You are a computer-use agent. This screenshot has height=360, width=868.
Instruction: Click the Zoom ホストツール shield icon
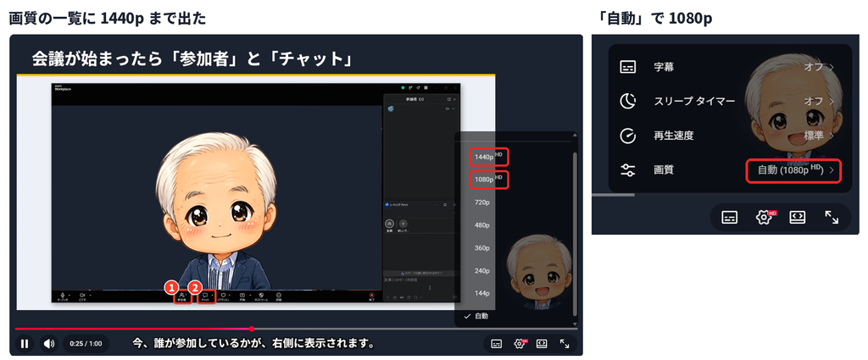(x=261, y=295)
